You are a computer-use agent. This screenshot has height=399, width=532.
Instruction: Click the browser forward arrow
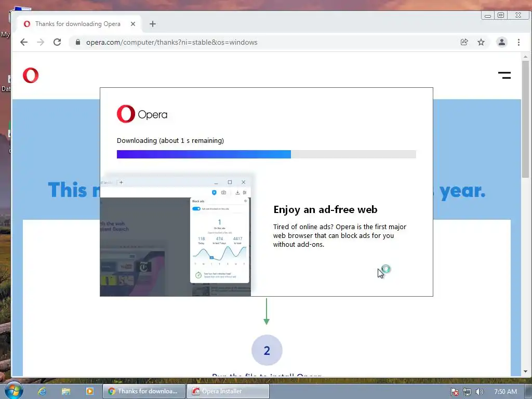pos(41,42)
